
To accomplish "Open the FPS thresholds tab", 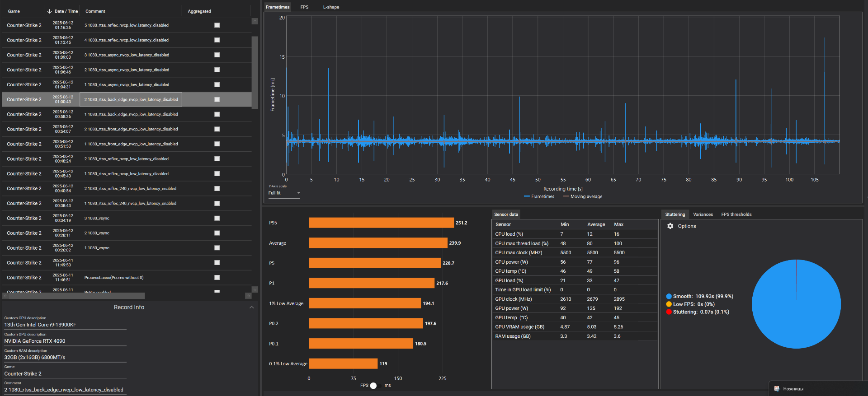I will pos(736,214).
